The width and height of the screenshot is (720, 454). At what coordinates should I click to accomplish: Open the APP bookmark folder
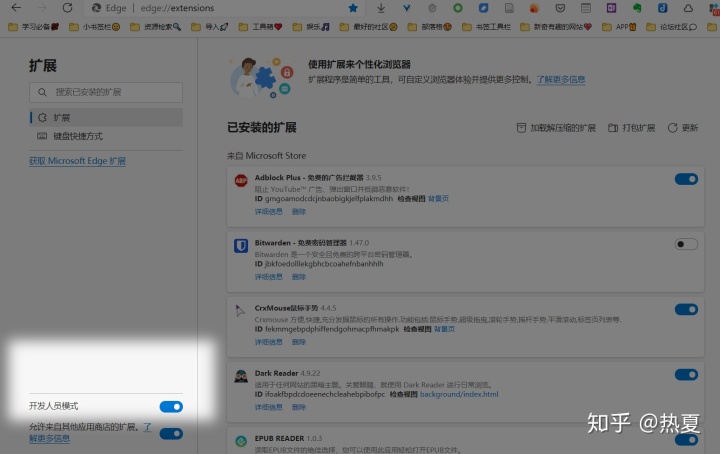point(619,27)
